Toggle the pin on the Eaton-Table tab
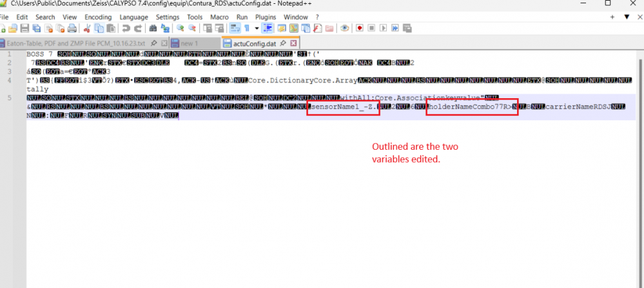644x288 pixels. tap(153, 43)
